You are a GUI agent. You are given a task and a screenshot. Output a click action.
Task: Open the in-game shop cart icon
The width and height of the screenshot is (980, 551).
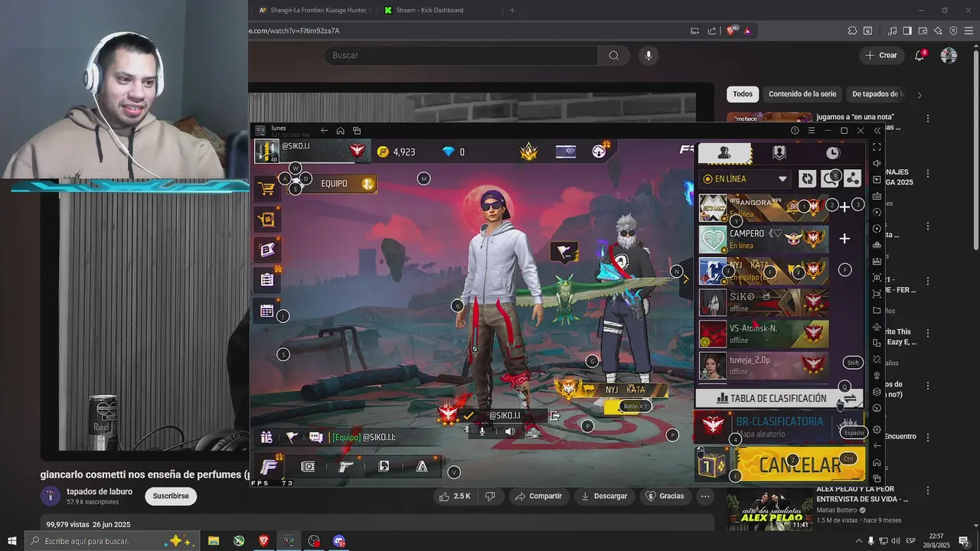[266, 188]
